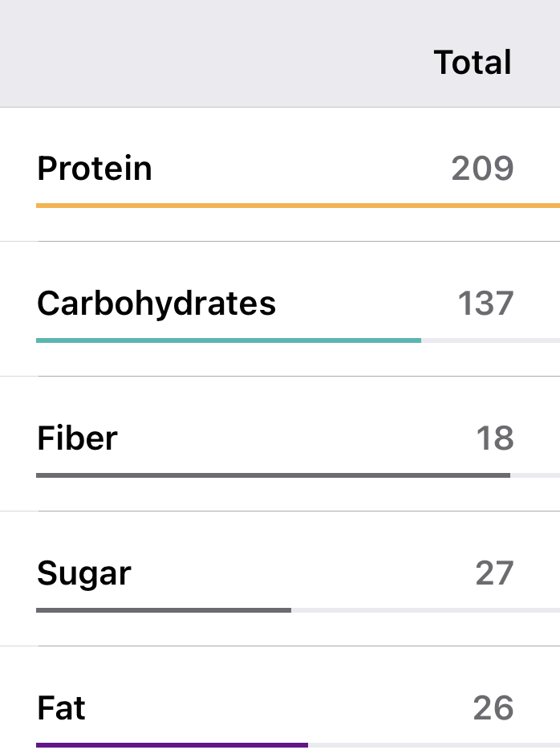Screen dimensions: 560x754
Task: Open the Carbohydrates nutrient label
Action: point(156,304)
